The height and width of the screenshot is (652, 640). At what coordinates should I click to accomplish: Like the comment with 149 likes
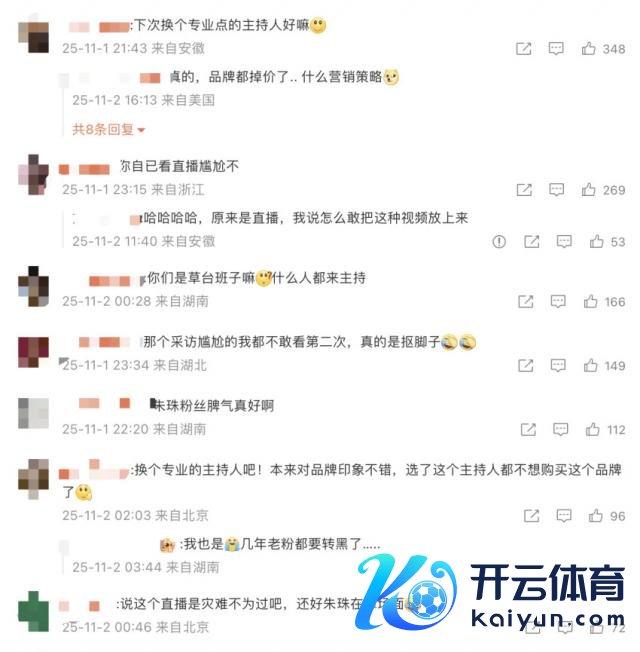click(591, 366)
